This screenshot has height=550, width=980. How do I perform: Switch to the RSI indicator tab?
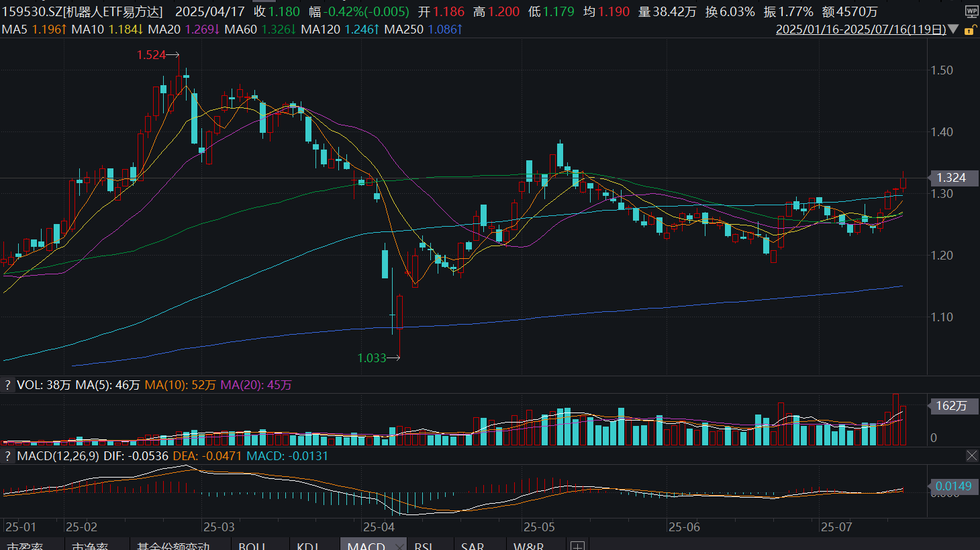click(423, 546)
